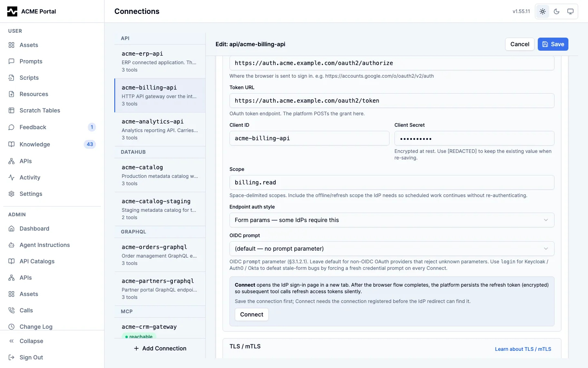Image resolution: width=588 pixels, height=368 pixels.
Task: Open Agent Instructions page
Action: click(52, 245)
